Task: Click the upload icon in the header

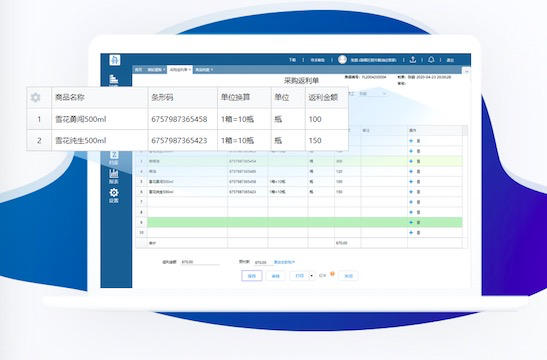Action: (413, 60)
